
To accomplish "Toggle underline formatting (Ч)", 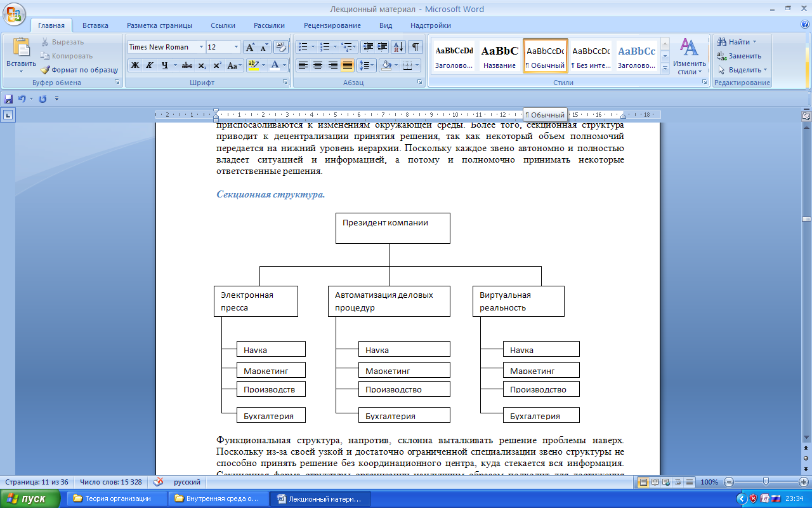I will [x=165, y=65].
